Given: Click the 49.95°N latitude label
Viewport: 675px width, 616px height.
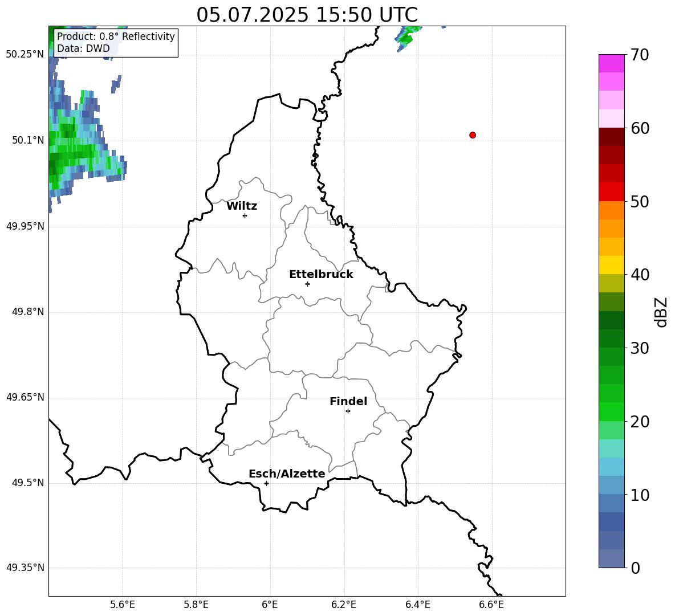Looking at the screenshot, I should (25, 226).
